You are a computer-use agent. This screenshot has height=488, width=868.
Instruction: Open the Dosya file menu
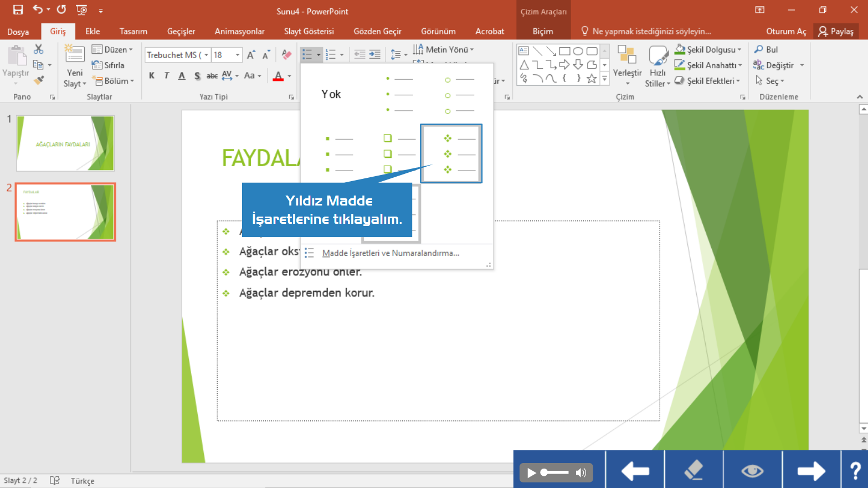[18, 32]
